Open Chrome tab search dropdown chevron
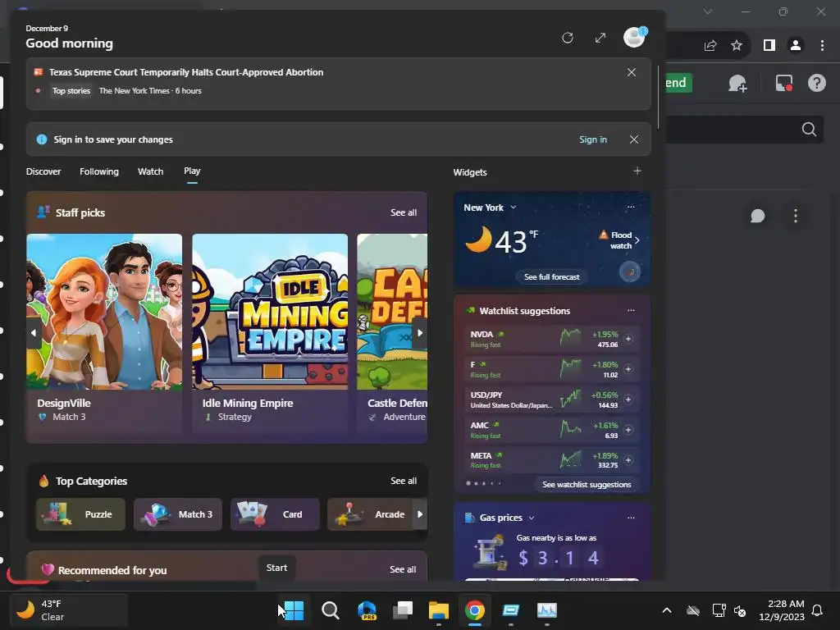Image resolution: width=840 pixels, height=630 pixels. [708, 11]
